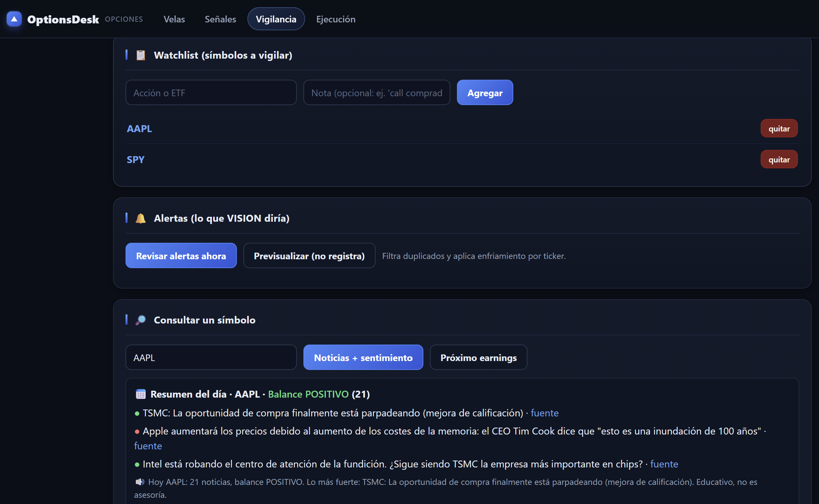
Task: Click the red dot beside Apple aumentará headline
Action: pos(137,432)
